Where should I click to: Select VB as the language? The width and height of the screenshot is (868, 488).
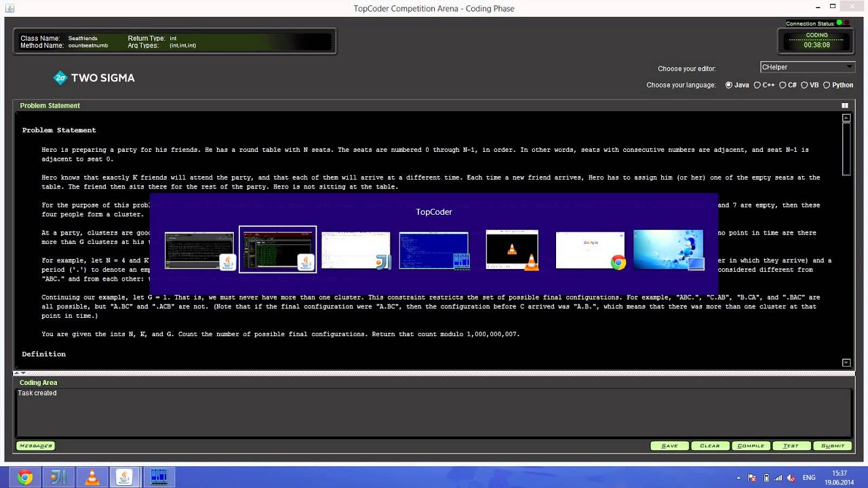[x=810, y=85]
